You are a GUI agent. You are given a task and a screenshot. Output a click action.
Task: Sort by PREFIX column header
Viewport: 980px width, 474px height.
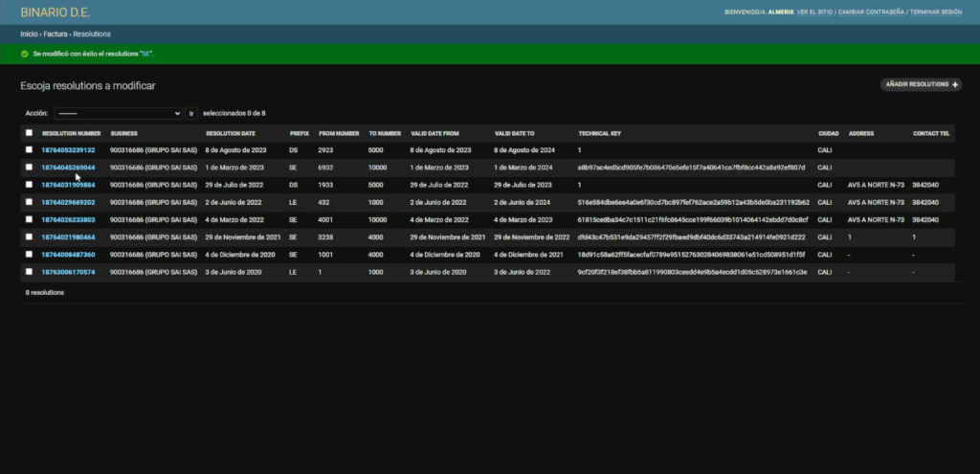[300, 134]
